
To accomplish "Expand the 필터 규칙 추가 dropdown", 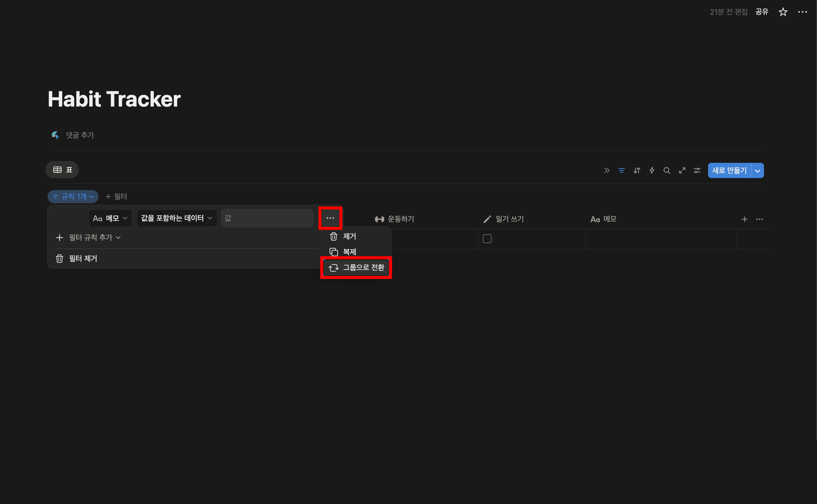I will click(x=88, y=237).
